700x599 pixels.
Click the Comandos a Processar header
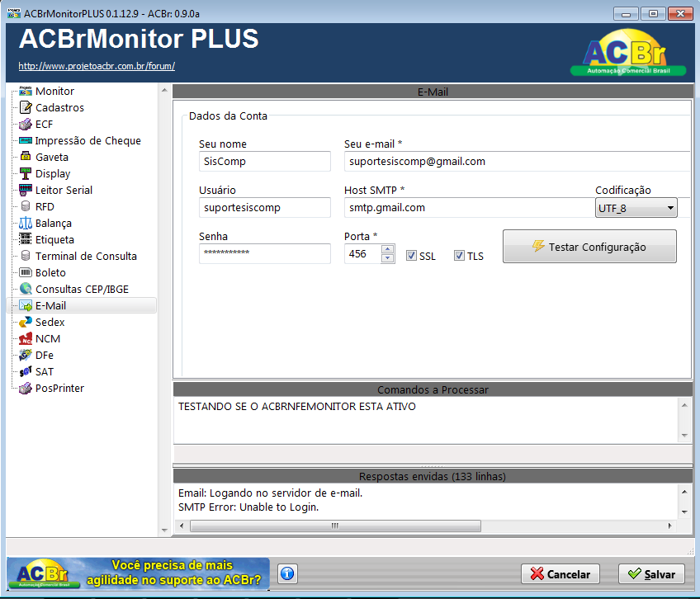pos(433,389)
